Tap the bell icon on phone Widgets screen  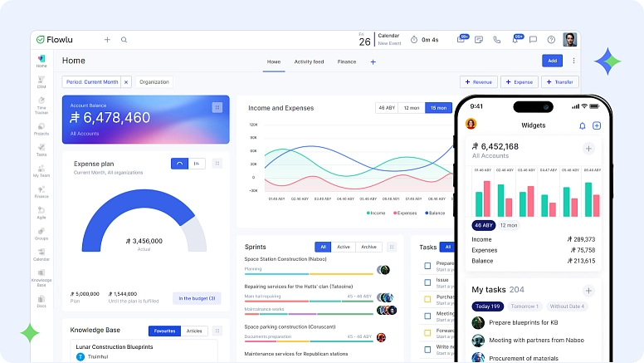(582, 125)
